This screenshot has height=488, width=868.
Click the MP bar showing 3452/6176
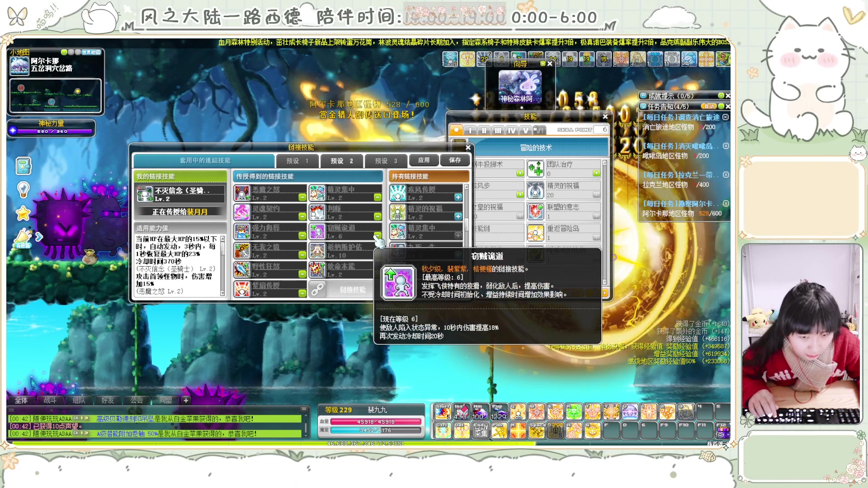[376, 430]
